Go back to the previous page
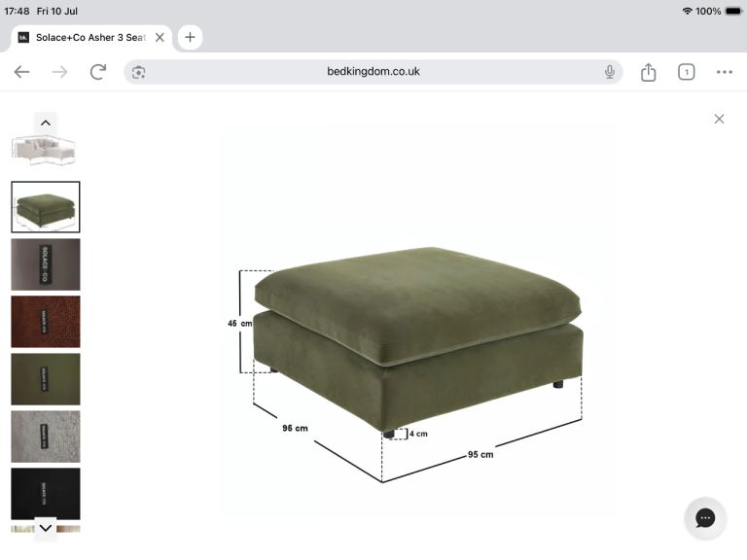This screenshot has width=747, height=560. (22, 72)
